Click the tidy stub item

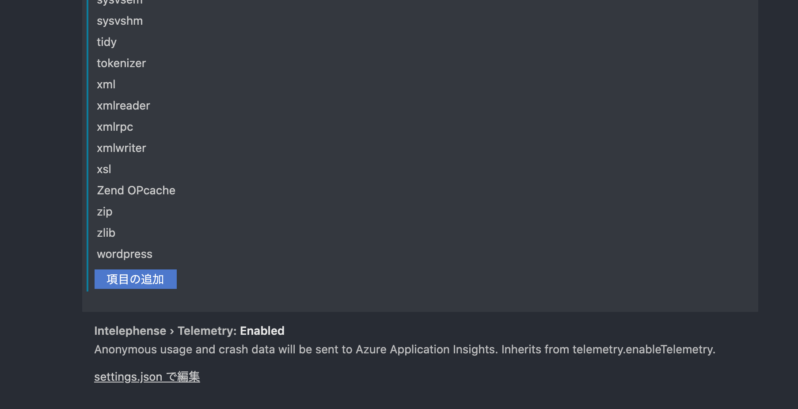[107, 42]
